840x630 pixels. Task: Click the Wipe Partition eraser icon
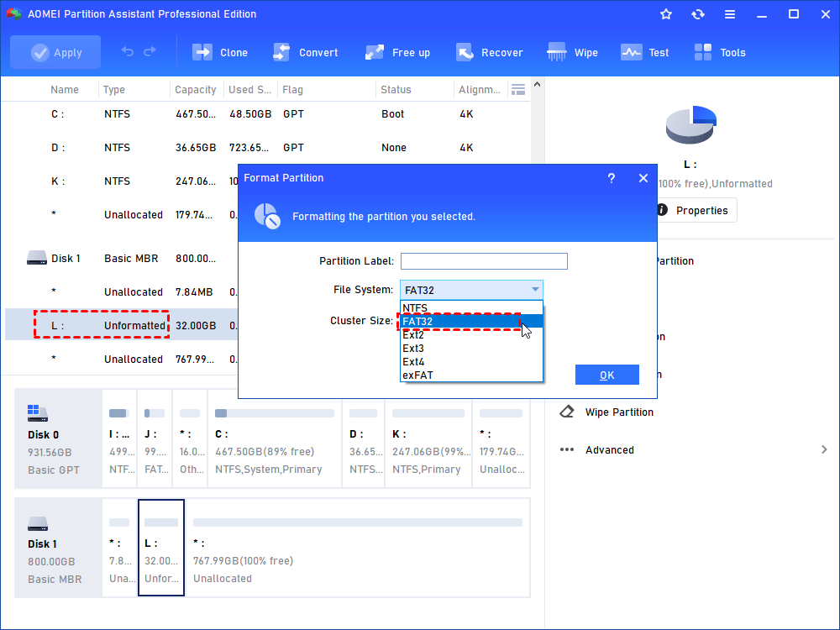[566, 412]
